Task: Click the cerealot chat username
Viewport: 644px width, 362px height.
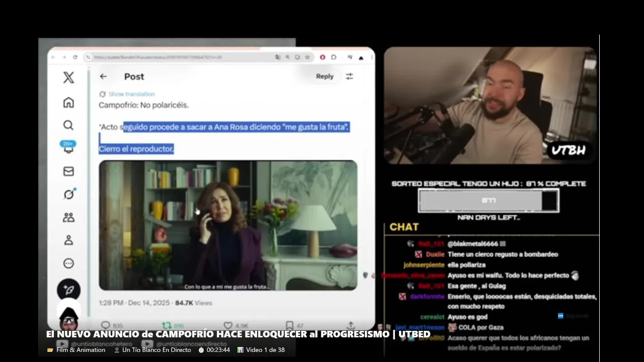Action: pos(432,317)
